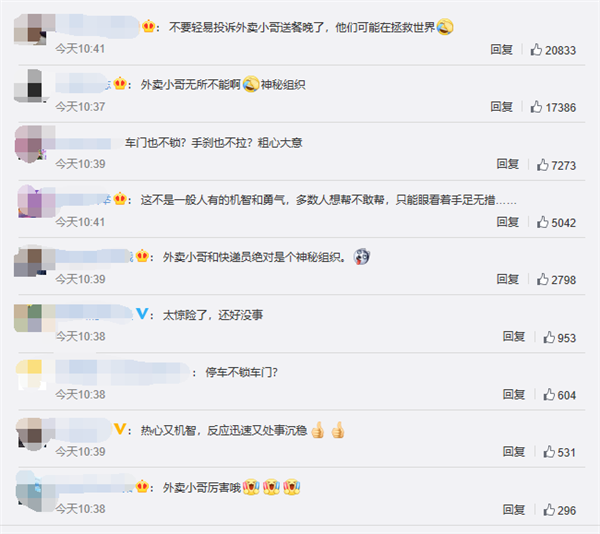Image resolution: width=600 pixels, height=534 pixels.
Task: Like the 停车不锁车门 comment with 604
Action: click(549, 395)
